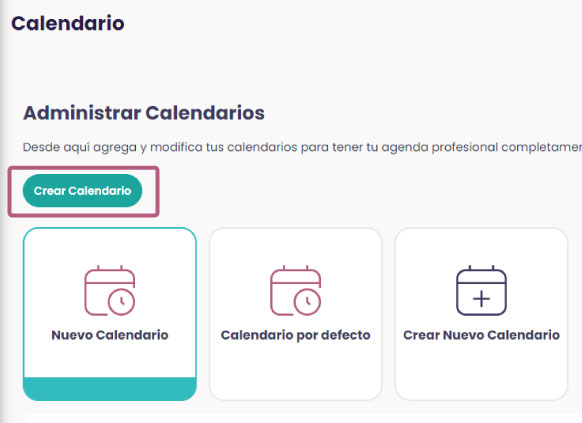Choose the Crear Nuevo Calendario label

(481, 335)
